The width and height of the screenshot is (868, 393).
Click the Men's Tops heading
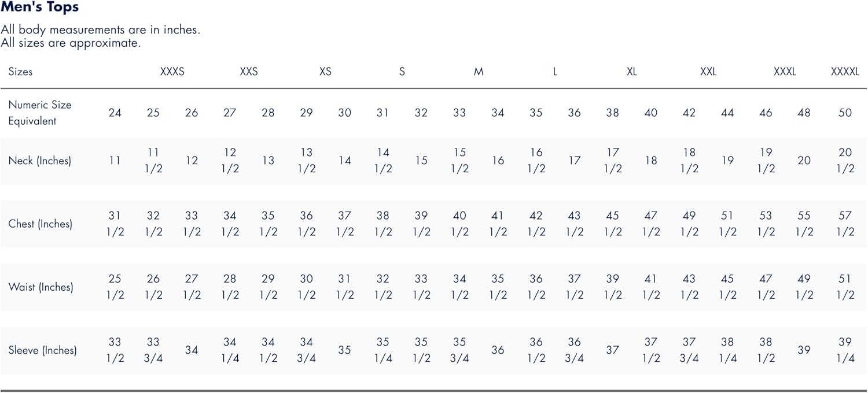point(40,8)
